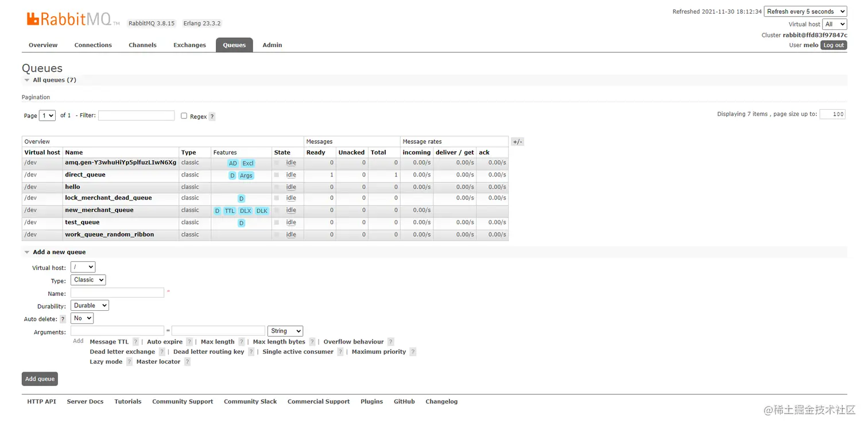Screen dimensions: 868x428
Task: Open the argument type String dropdown
Action: point(285,331)
